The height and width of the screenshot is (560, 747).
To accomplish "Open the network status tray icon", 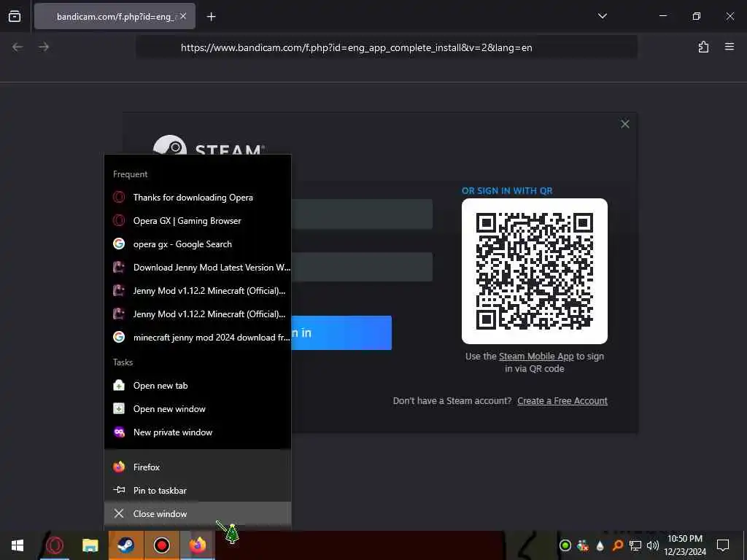I will [635, 545].
